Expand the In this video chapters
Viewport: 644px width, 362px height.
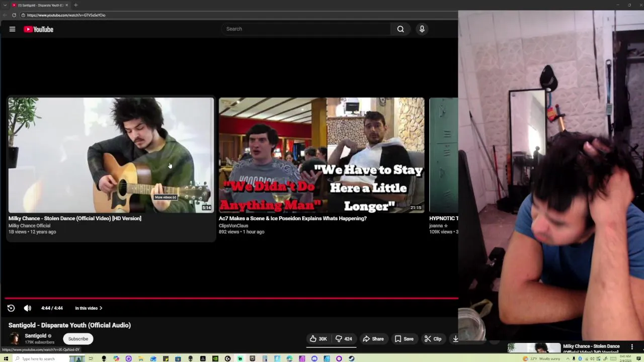tap(89, 308)
